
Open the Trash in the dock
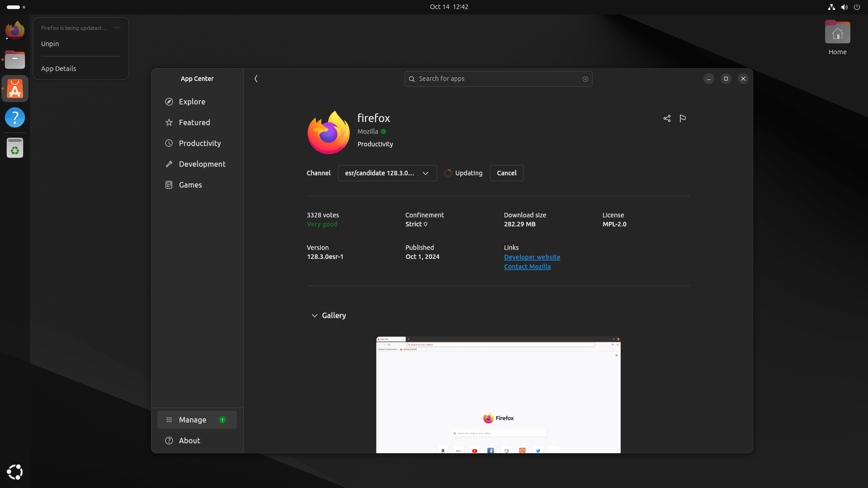pyautogui.click(x=15, y=148)
